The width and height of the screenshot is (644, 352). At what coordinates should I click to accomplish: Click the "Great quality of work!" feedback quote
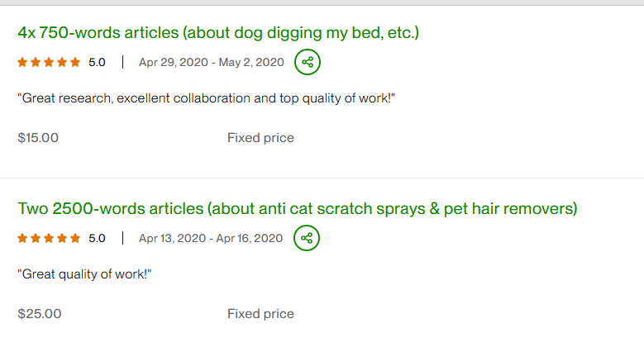pyautogui.click(x=84, y=274)
